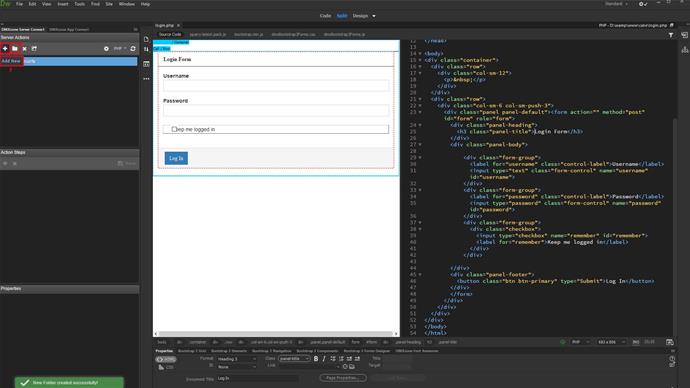
Task: Click the rename/edit icon in Server Actions toolbar
Action: click(34, 48)
